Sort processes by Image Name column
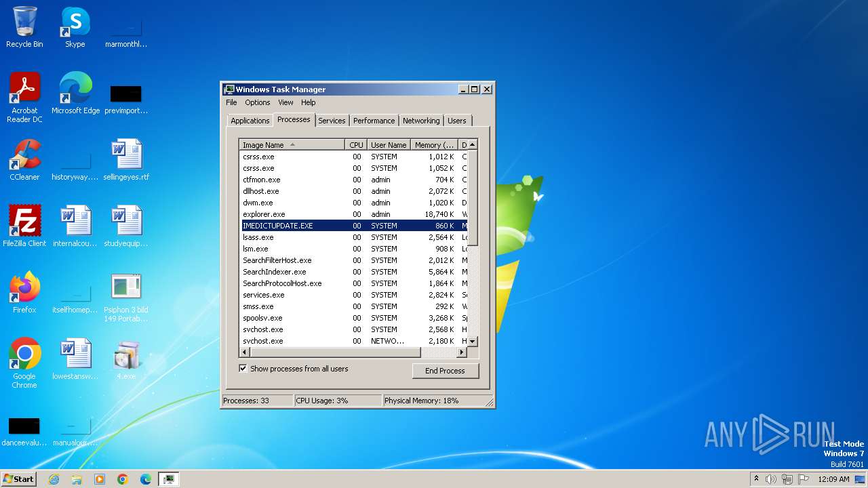This screenshot has width=868, height=488. 292,145
